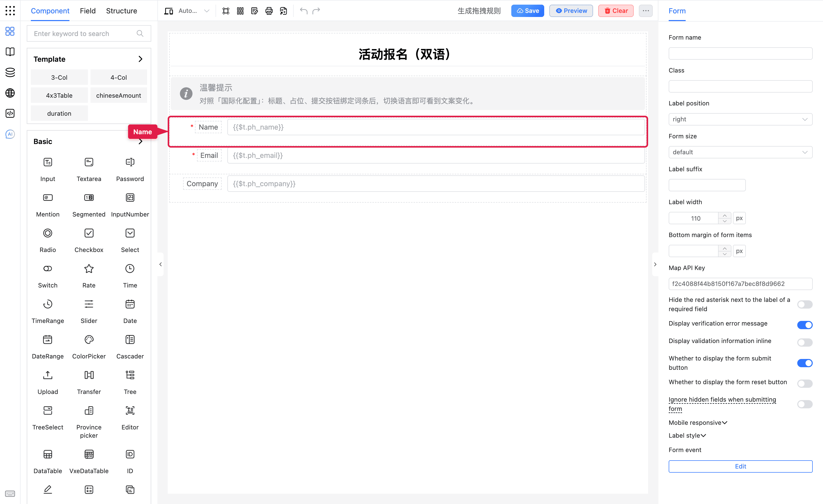Select the Upload component icon
823x504 pixels.
[48, 375]
